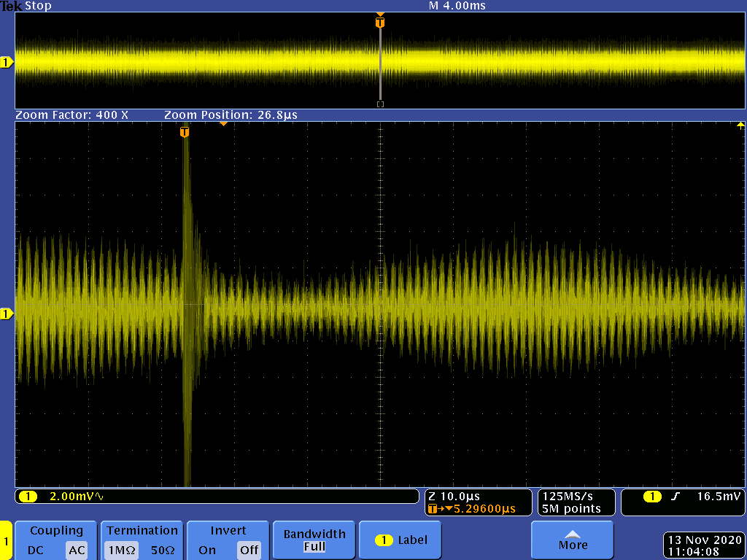The image size is (747, 560).
Task: Click the 13 Nov 2020 date and time display
Action: [x=704, y=545]
